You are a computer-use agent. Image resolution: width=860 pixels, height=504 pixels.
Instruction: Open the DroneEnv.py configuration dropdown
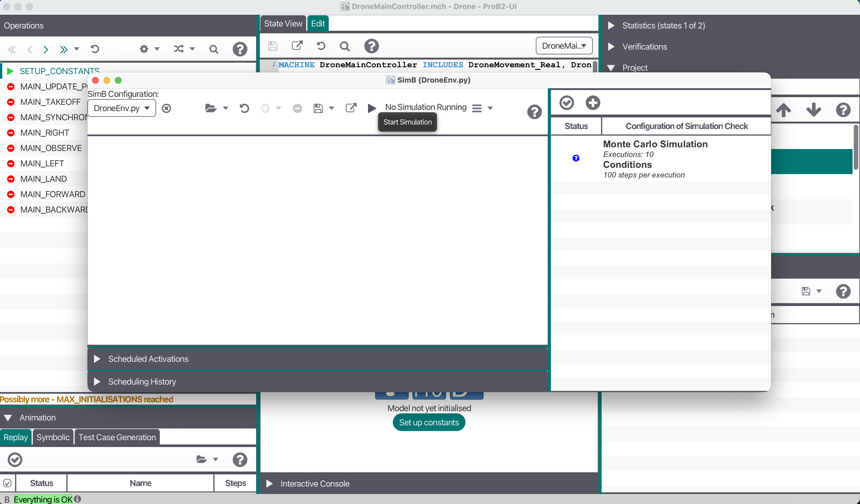[x=121, y=108]
